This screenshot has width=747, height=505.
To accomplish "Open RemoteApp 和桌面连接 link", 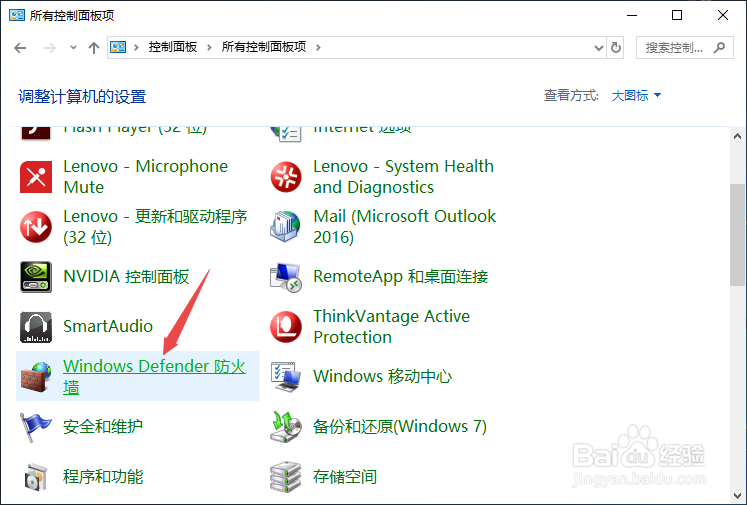I will click(x=401, y=277).
